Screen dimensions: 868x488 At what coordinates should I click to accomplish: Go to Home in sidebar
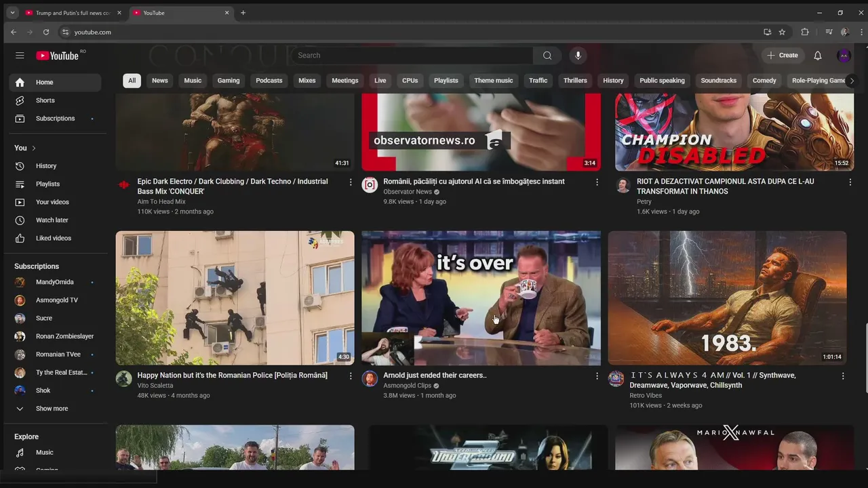(54, 83)
